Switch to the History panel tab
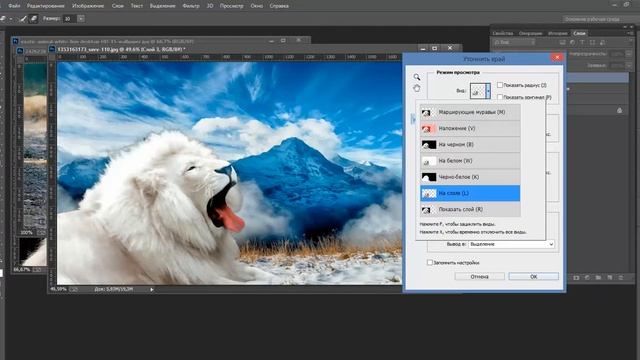Image resolution: width=640 pixels, height=360 pixels. [558, 33]
